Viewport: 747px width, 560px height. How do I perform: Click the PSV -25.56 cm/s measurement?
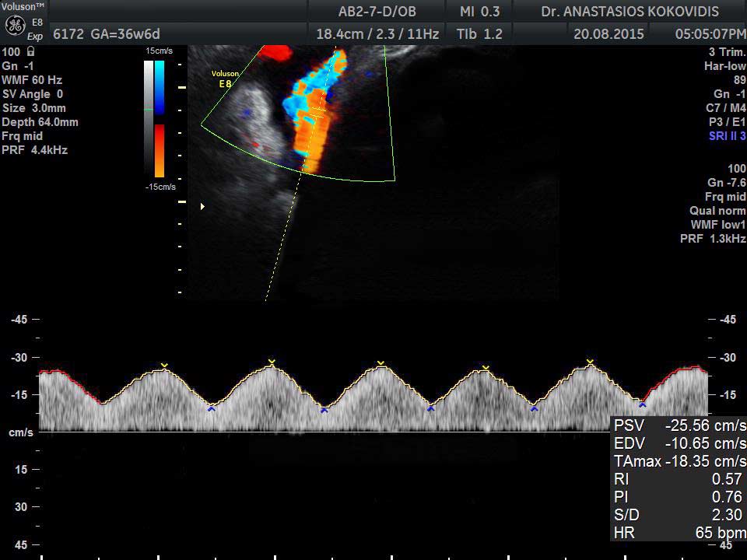(x=680, y=425)
